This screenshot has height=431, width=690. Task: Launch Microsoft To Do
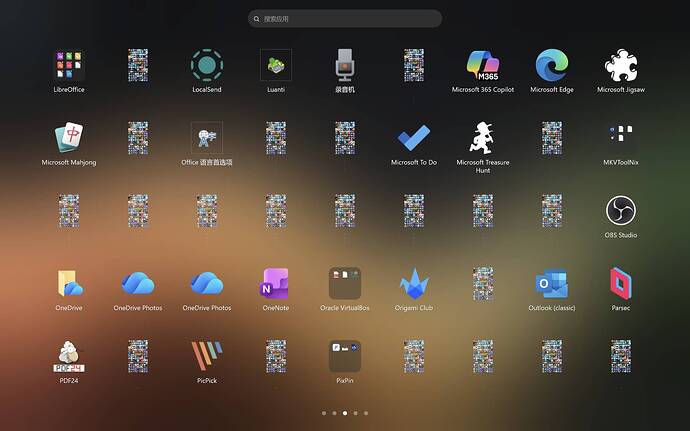(x=414, y=138)
